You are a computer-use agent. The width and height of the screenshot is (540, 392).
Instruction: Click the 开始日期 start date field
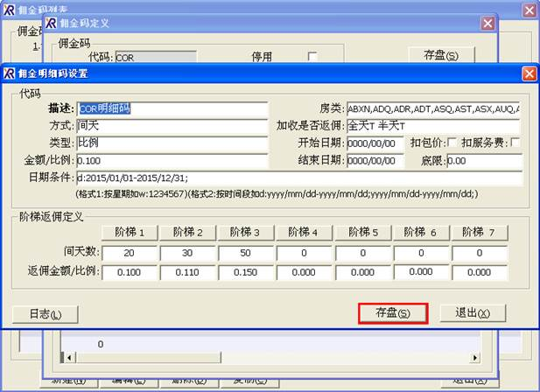click(x=375, y=143)
